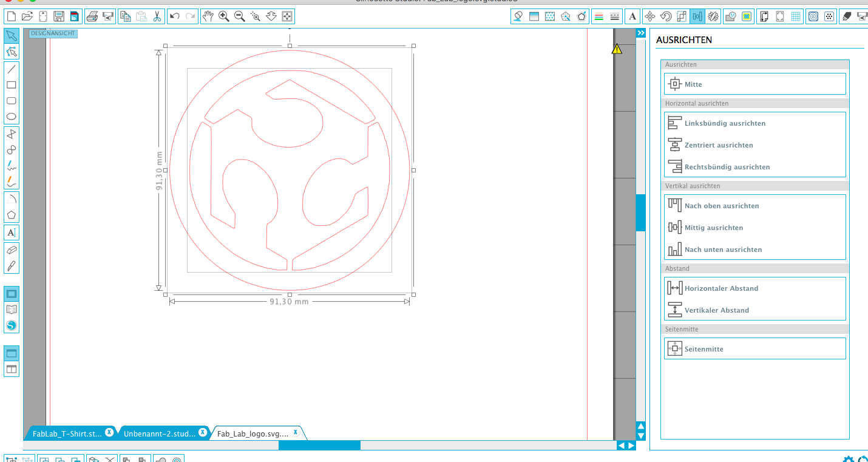Cut the selection with the scissors icon
This screenshot has height=462, width=868.
[x=157, y=16]
